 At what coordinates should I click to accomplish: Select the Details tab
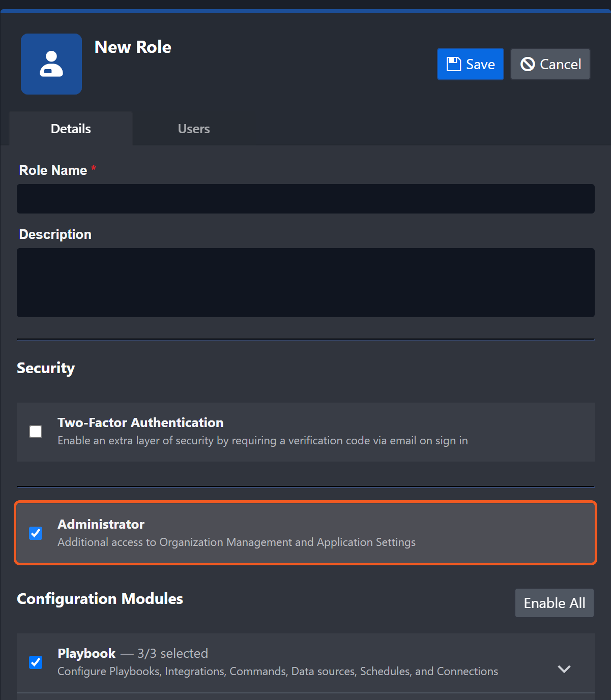point(71,129)
